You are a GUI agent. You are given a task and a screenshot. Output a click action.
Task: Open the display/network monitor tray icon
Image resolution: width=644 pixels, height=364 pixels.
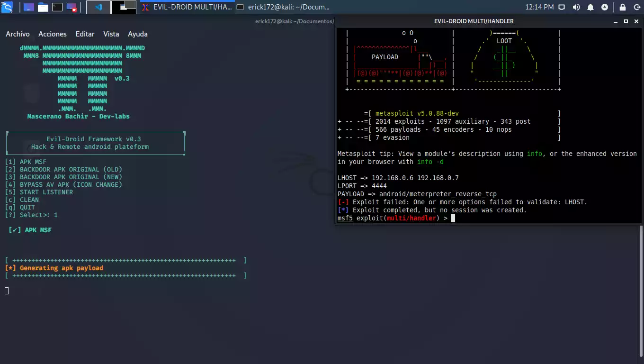coord(562,7)
